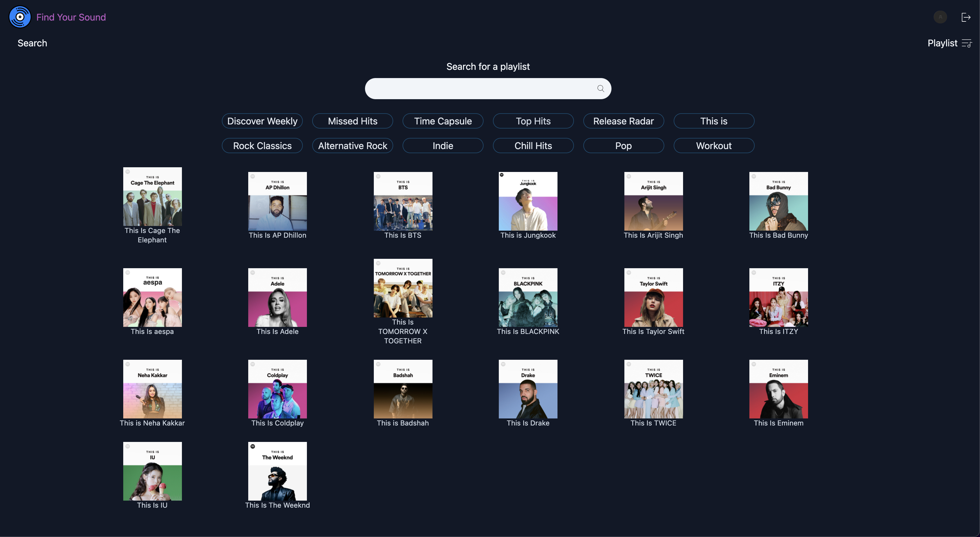Click the vinyl record app logo
Screen dimensions: 980x537
[x=20, y=17]
